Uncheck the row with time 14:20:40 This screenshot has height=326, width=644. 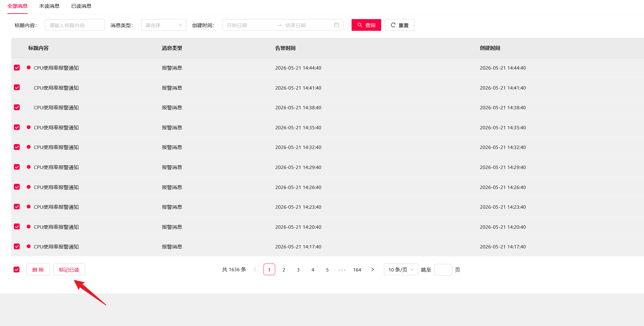tap(17, 227)
